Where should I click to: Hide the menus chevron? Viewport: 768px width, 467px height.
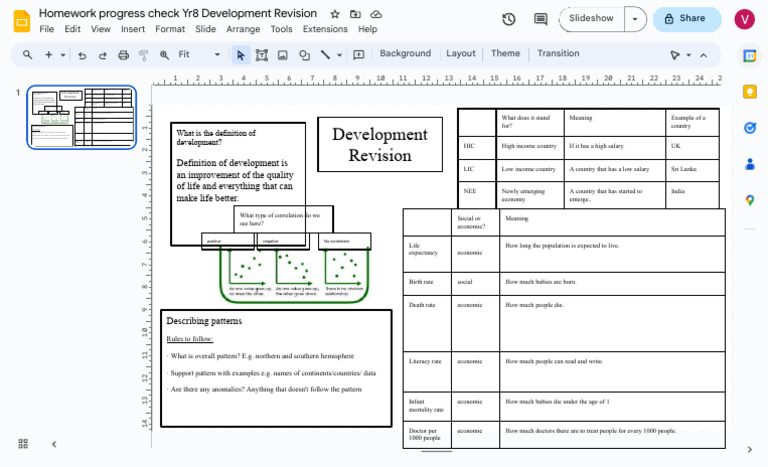(x=703, y=55)
